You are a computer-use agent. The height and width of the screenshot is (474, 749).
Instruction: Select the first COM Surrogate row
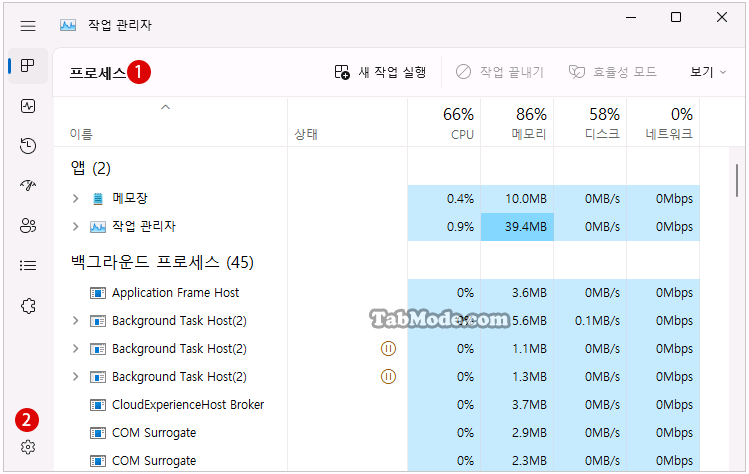(x=376, y=433)
